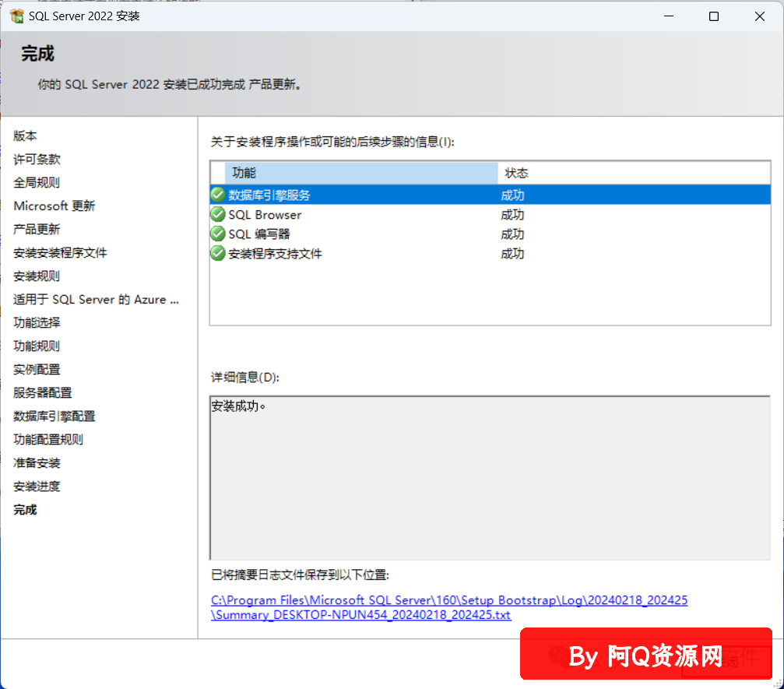Click the SQL Server setup title bar icon

coord(16,16)
